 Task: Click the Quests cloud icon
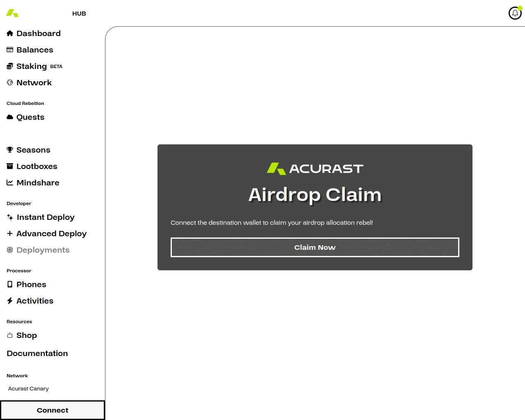click(10, 117)
